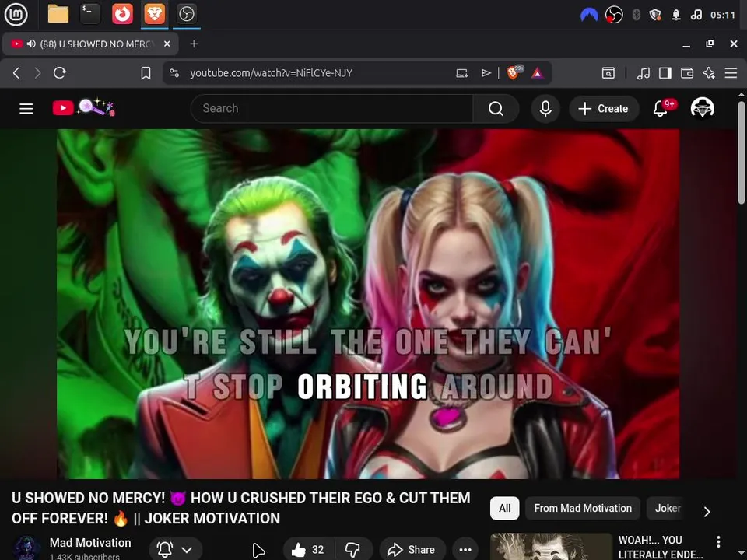The height and width of the screenshot is (560, 747).
Task: Select the From Mad Motivation chip
Action: point(583,509)
